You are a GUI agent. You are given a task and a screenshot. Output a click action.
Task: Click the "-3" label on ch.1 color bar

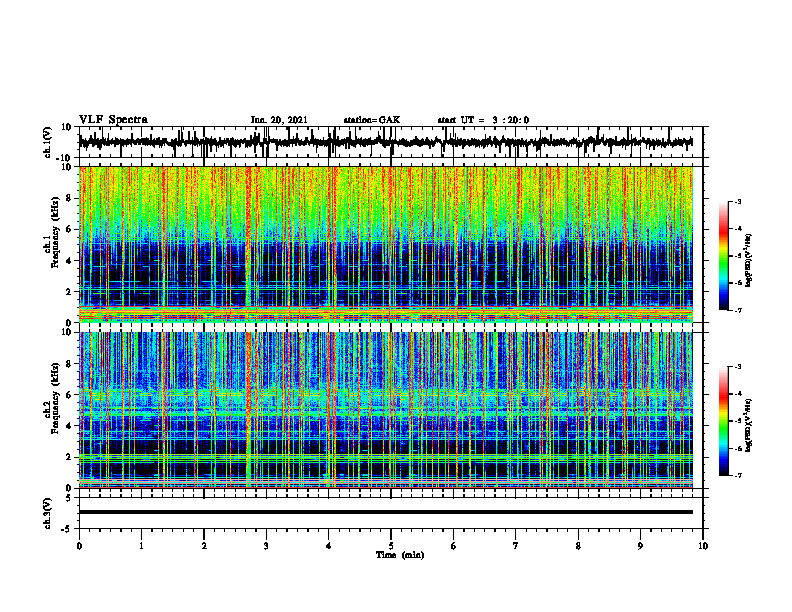(x=738, y=202)
